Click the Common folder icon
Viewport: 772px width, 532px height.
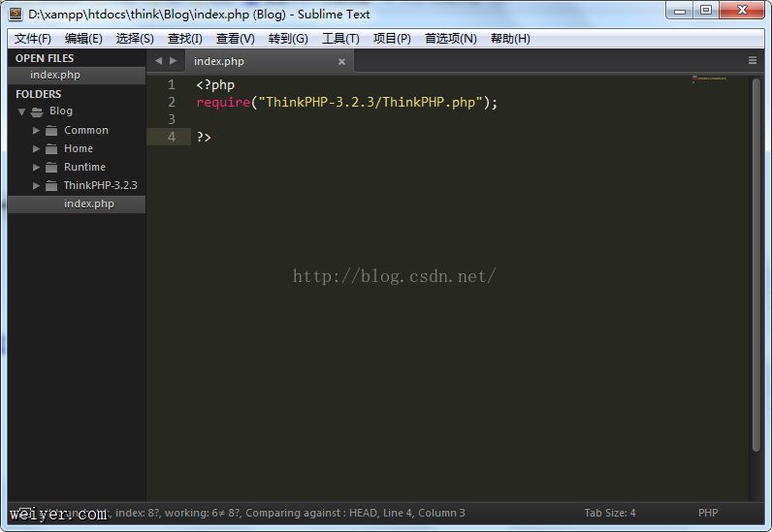(51, 130)
